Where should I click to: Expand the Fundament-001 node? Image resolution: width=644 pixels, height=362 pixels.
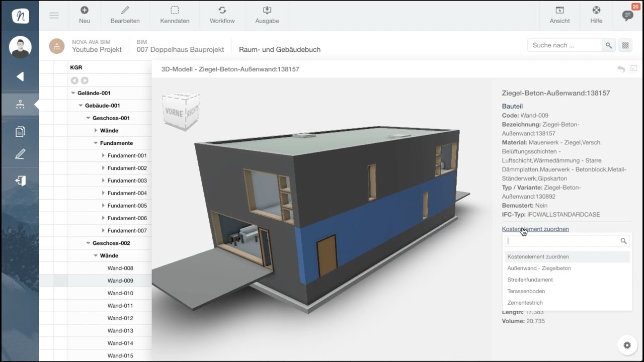point(103,156)
